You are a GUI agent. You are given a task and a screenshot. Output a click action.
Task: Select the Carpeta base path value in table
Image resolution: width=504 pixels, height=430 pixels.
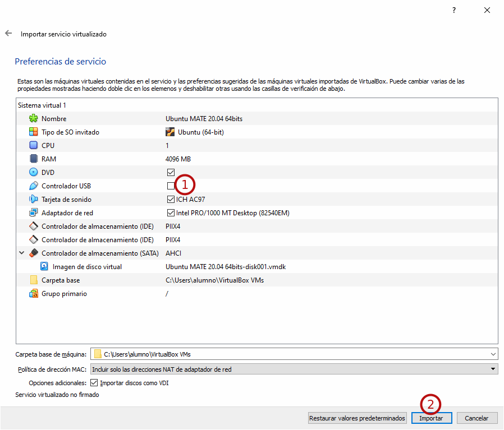click(215, 280)
